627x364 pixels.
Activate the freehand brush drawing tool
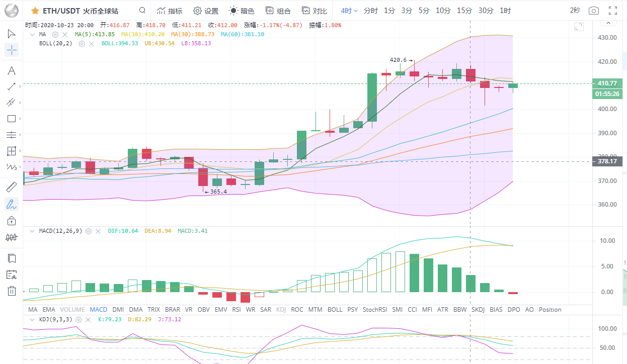point(12,204)
